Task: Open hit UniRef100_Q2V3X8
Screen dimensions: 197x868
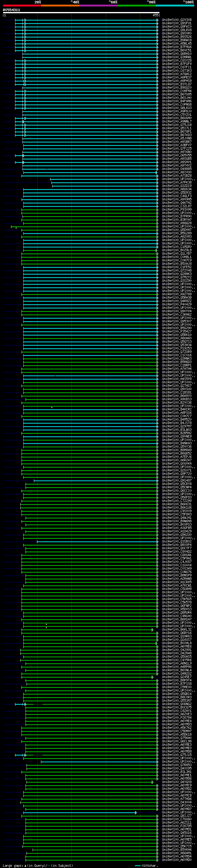Action: tap(177, 20)
